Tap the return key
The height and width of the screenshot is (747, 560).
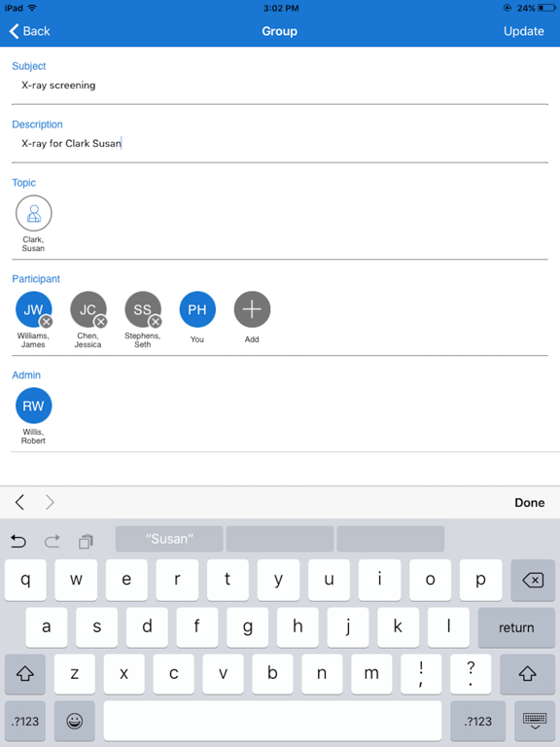(516, 627)
